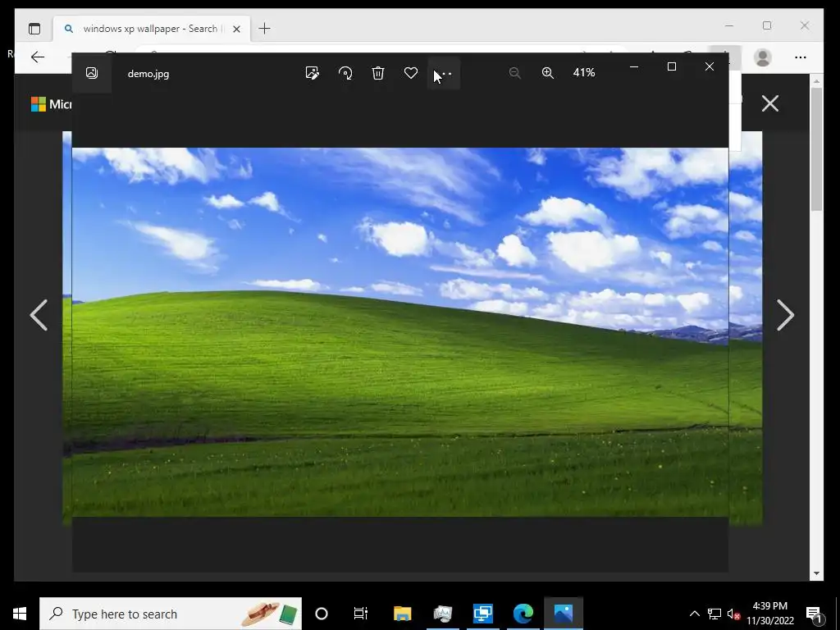Viewport: 840px width, 630px height.
Task: Focus the Type here to search box
Action: click(x=171, y=614)
